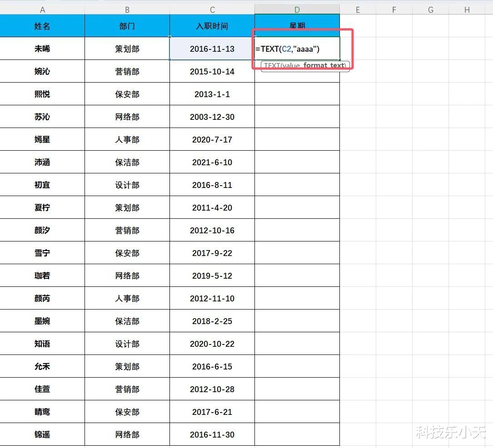
Task: Select column H header
Action: 467,10
